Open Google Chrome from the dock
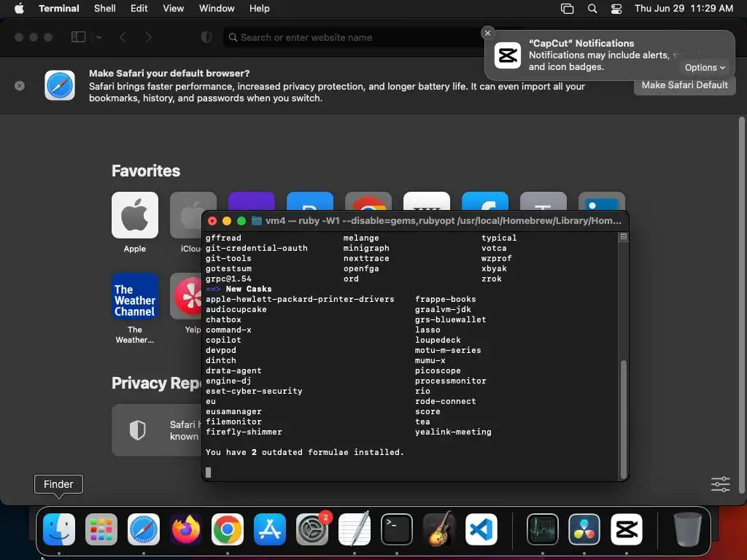This screenshot has width=747, height=560. (228, 529)
